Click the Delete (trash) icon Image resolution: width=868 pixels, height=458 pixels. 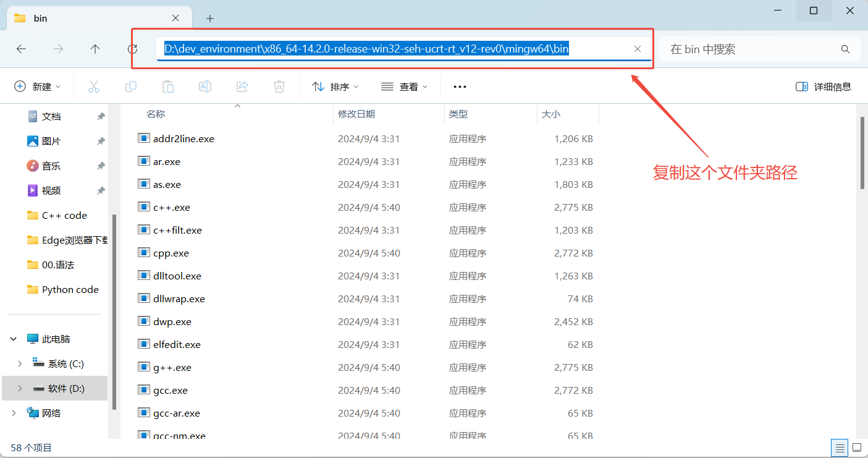point(279,87)
